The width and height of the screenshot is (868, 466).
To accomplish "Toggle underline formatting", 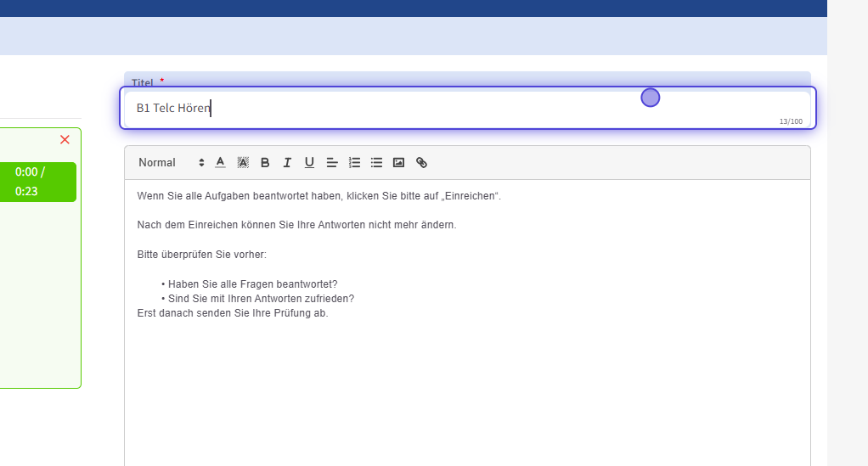I will (x=309, y=162).
